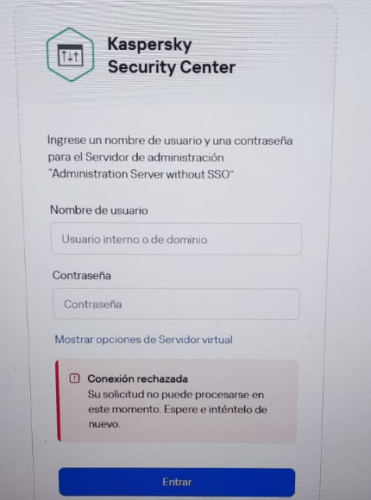The width and height of the screenshot is (371, 500).
Task: Click the Contraseña label above the field
Action: [x=82, y=275]
